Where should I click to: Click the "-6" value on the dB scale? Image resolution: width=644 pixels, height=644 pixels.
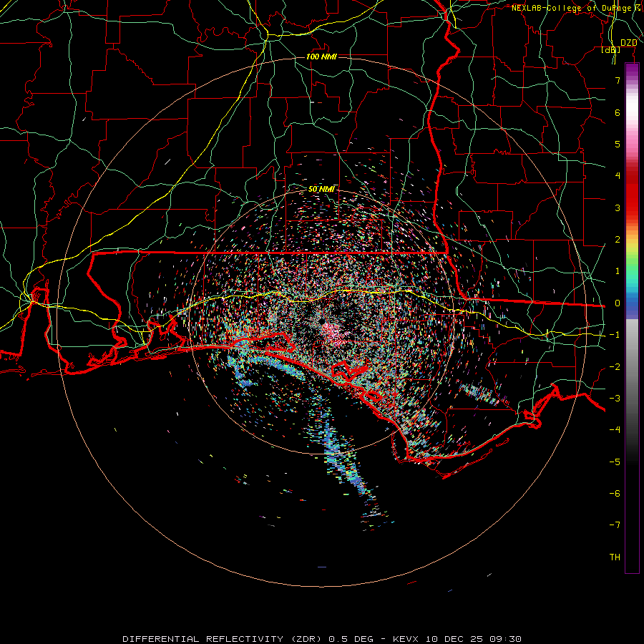click(615, 494)
